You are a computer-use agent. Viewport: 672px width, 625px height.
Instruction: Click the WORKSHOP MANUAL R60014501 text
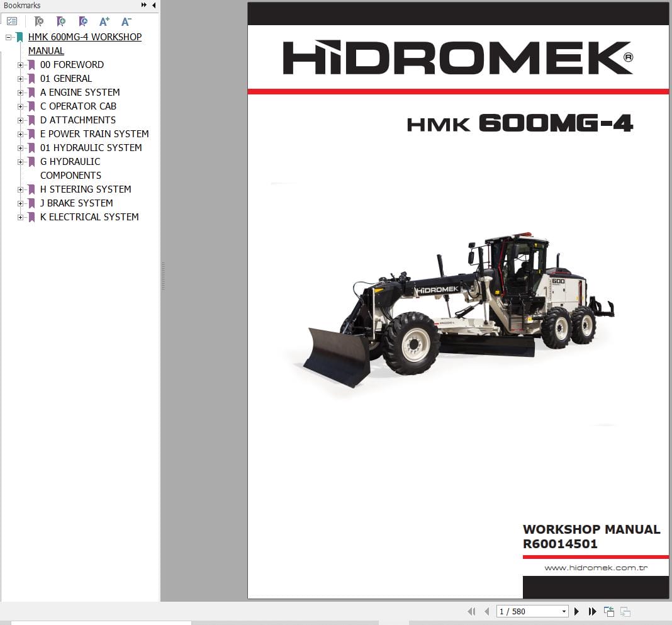point(591,536)
